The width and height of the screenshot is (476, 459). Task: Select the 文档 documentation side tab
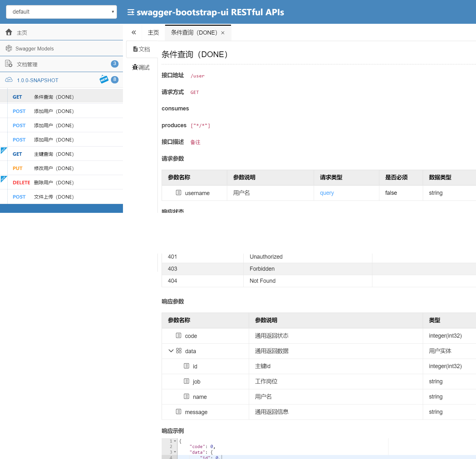pos(142,49)
